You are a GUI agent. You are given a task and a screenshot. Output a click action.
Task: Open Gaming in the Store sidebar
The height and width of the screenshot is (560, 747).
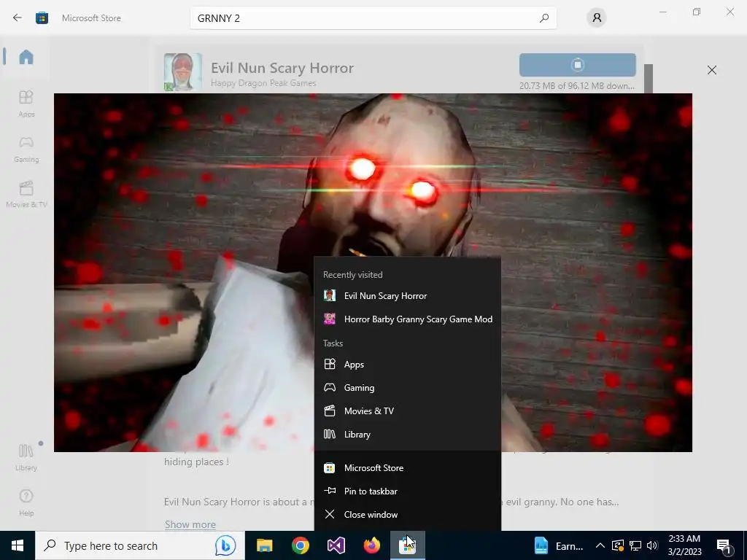pos(26,149)
